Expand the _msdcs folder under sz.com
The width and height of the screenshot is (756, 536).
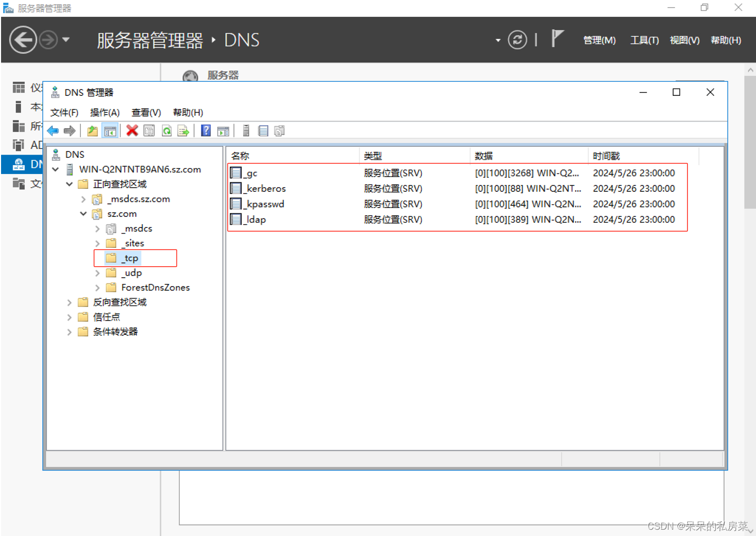[97, 228]
